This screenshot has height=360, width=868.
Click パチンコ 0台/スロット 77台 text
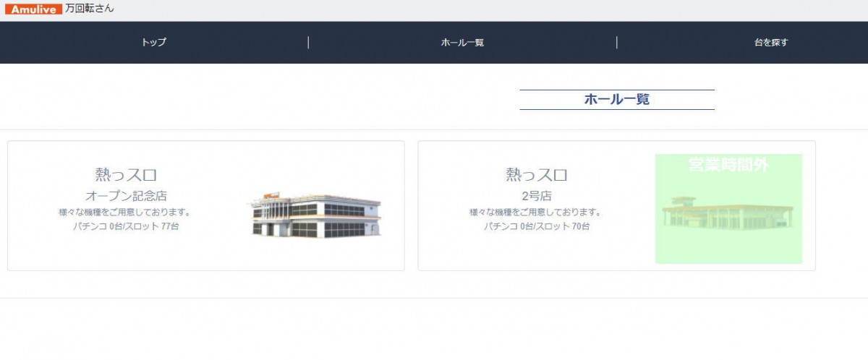pos(126,226)
